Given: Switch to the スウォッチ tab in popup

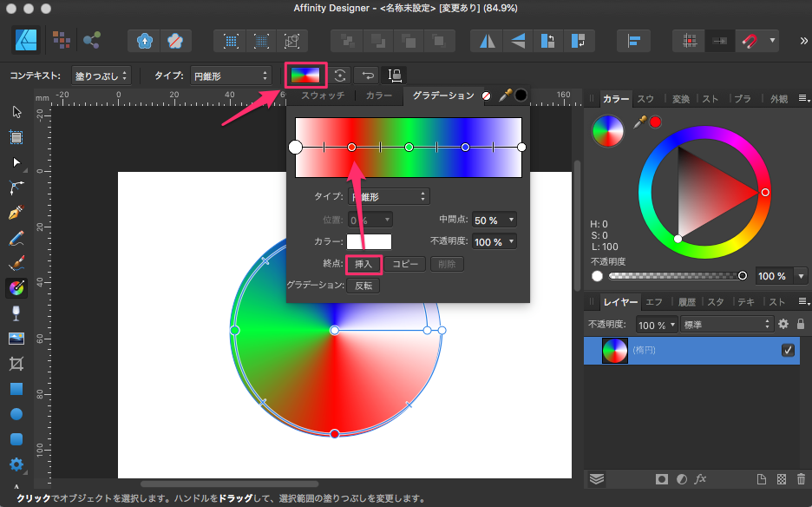Looking at the screenshot, I should [322, 95].
